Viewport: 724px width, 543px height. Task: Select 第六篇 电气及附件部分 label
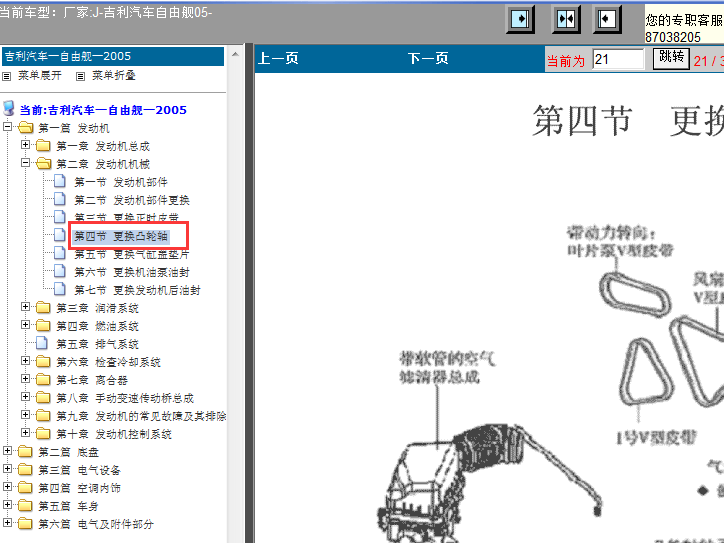coord(96,525)
